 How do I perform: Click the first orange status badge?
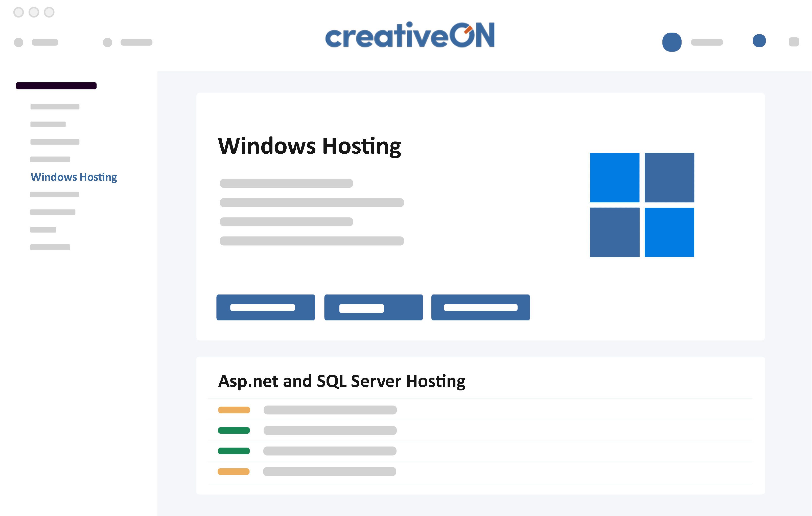pyautogui.click(x=234, y=410)
